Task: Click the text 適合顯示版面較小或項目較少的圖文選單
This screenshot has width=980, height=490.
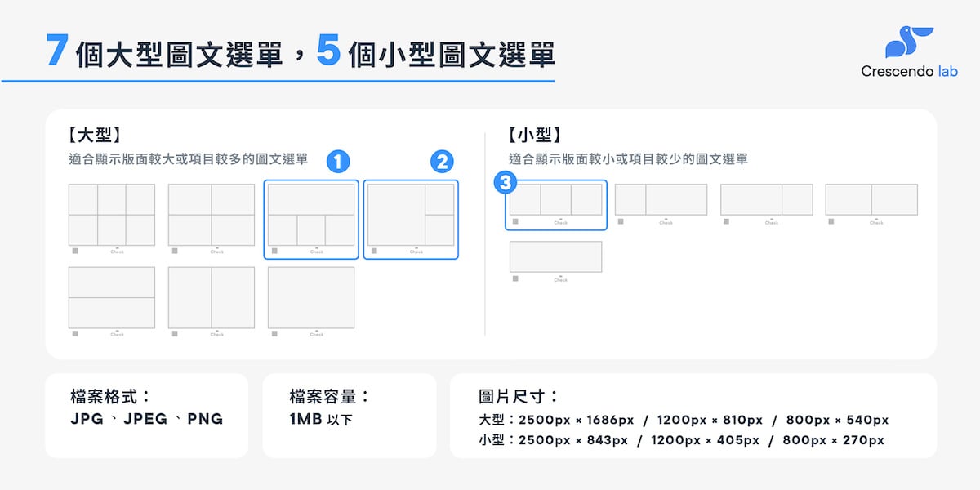Action: (x=628, y=158)
